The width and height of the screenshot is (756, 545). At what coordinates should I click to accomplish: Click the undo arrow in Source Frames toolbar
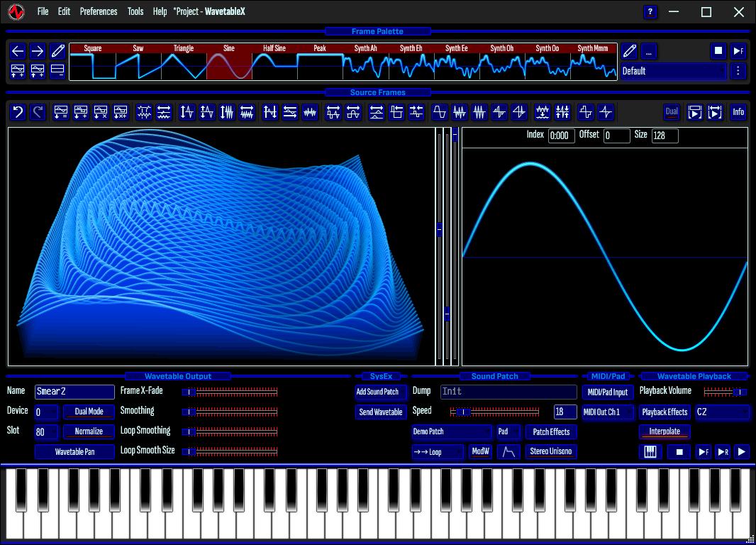pos(18,112)
